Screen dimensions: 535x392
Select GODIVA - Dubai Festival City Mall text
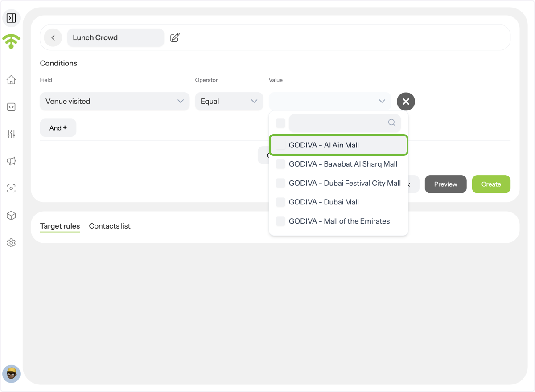345,183
